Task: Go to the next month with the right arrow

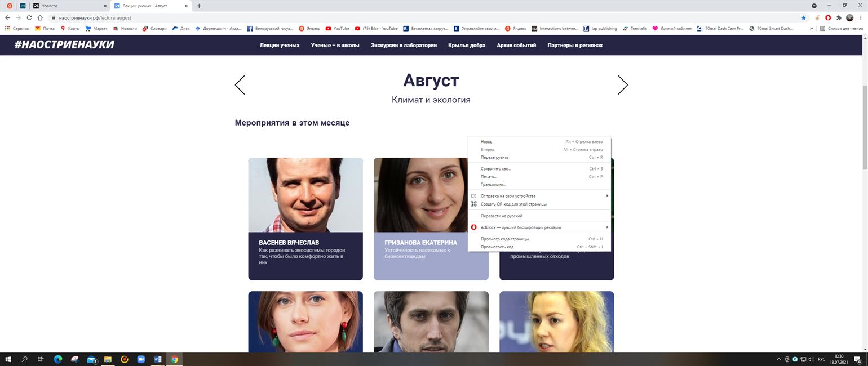Action: point(622,85)
